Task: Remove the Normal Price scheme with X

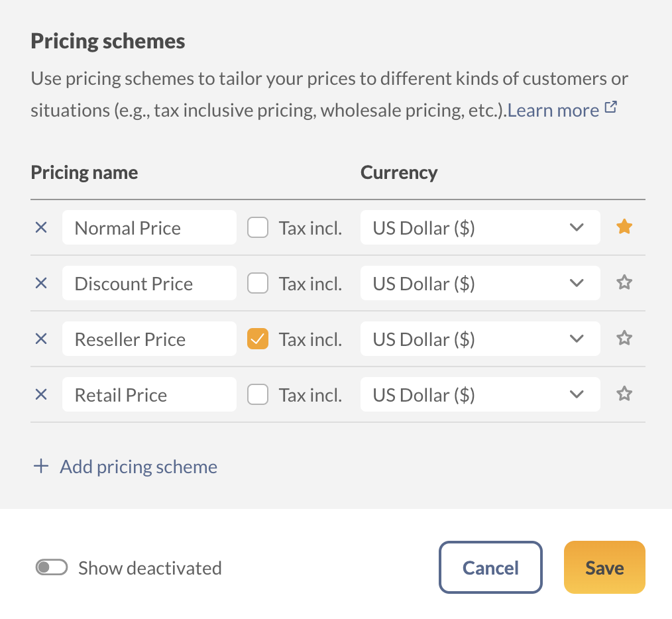Action: (x=41, y=228)
